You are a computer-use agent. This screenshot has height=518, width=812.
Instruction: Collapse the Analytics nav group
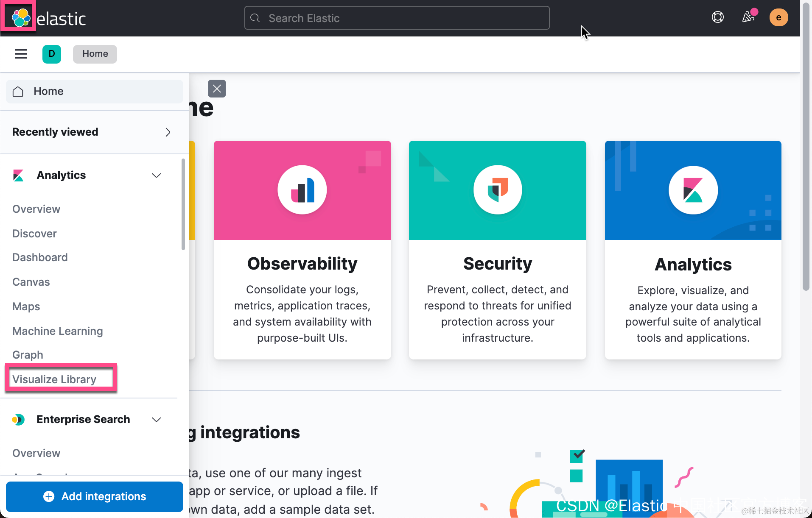tap(157, 175)
